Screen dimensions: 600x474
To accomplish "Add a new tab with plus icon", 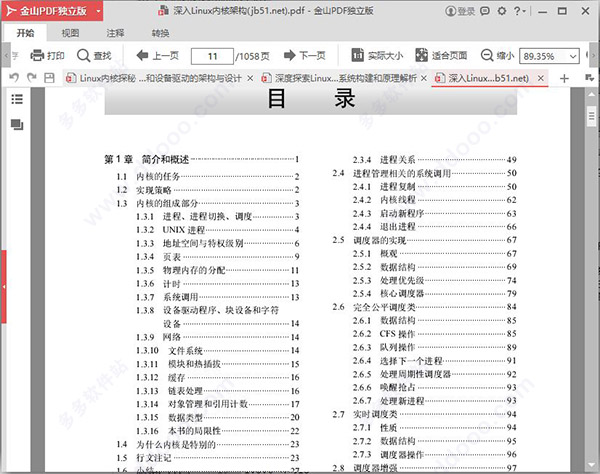I will coord(564,78).
